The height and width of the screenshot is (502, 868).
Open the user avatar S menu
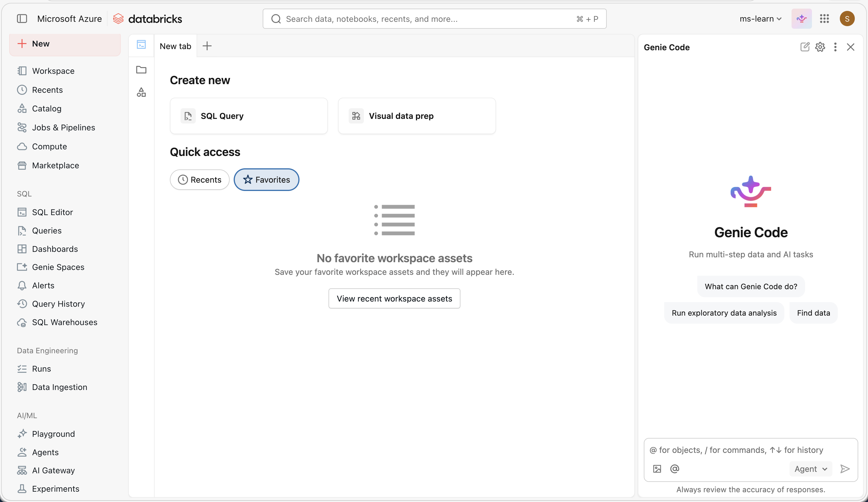click(847, 19)
